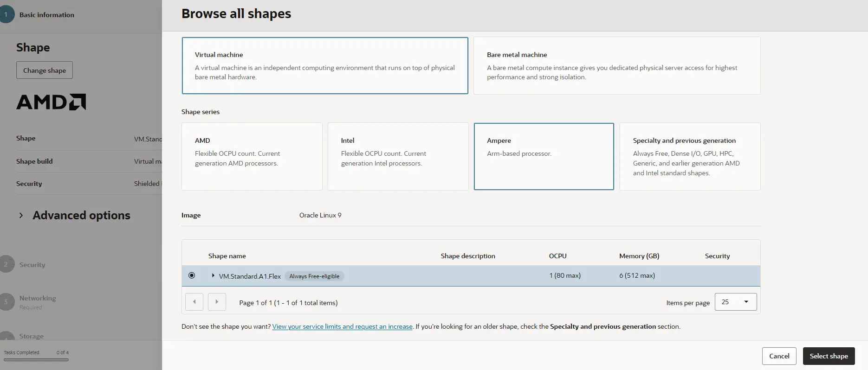Click the AMD logo in the Shape panel
This screenshot has height=370, width=868.
tap(51, 102)
